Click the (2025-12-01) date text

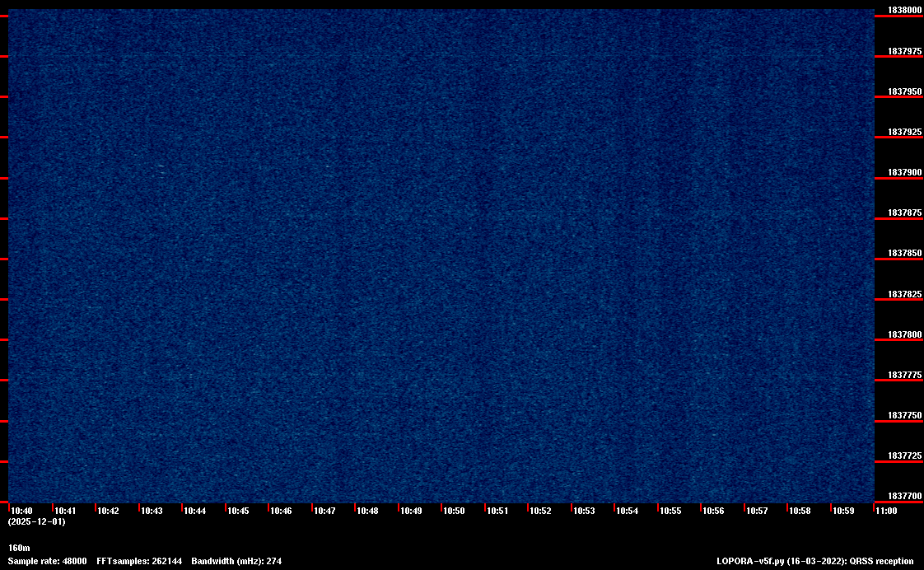click(36, 521)
